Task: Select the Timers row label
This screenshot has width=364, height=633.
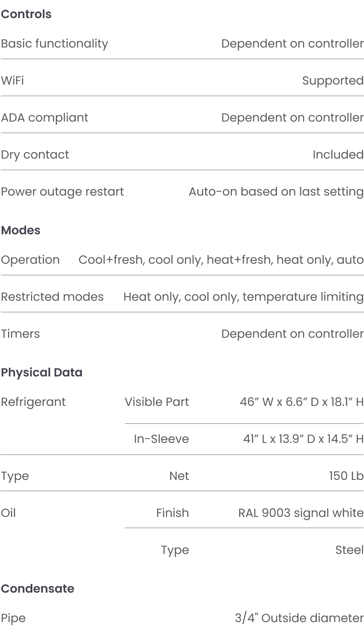Action: click(x=20, y=334)
